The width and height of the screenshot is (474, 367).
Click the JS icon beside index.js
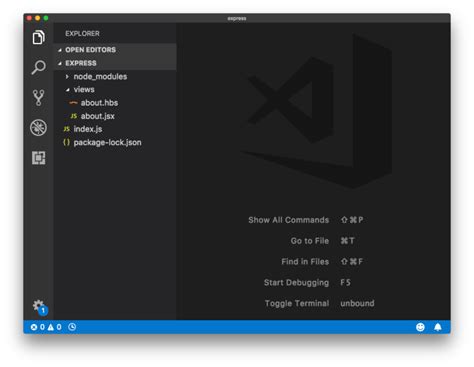66,129
